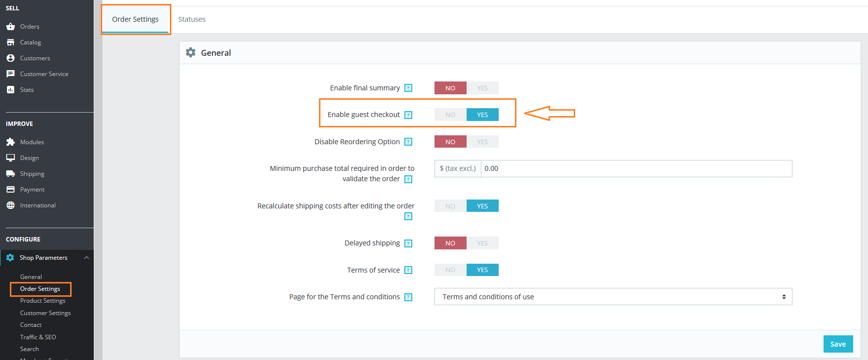Click the minimum purchase total field
868x360 pixels.
[636, 168]
